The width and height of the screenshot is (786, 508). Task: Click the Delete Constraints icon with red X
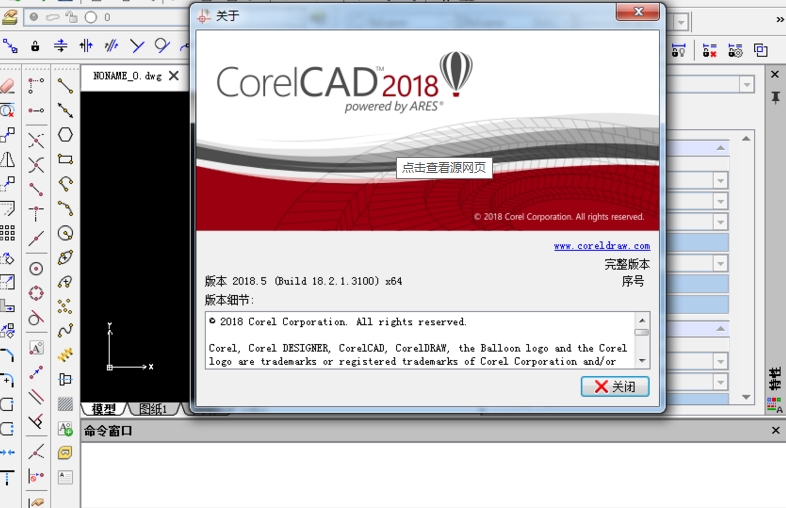click(x=709, y=50)
